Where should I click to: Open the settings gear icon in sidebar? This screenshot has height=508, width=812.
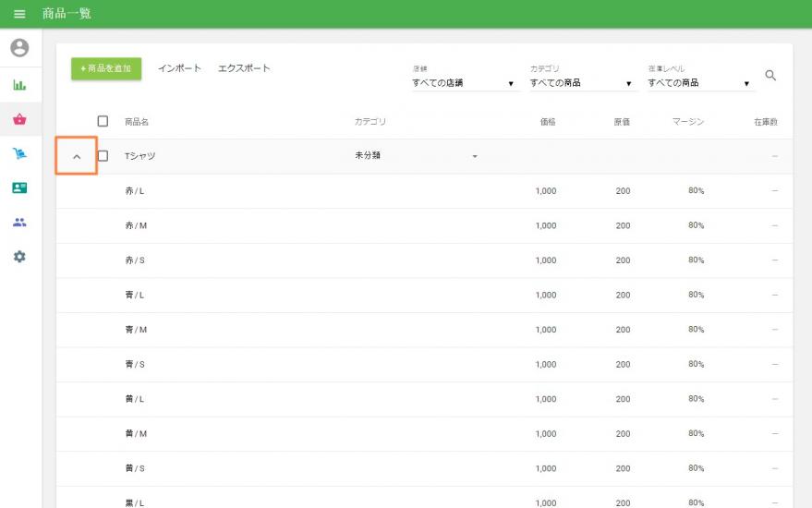click(x=19, y=257)
